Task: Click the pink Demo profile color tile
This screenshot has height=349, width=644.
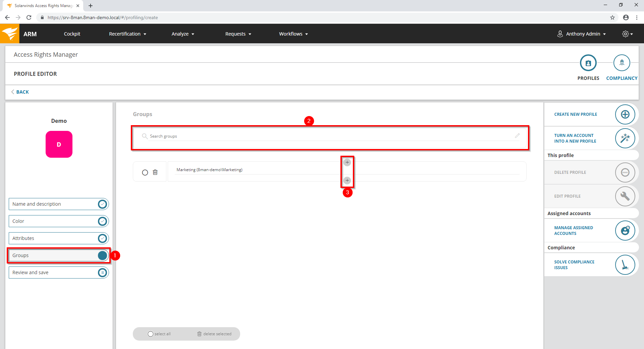Action: tap(59, 144)
